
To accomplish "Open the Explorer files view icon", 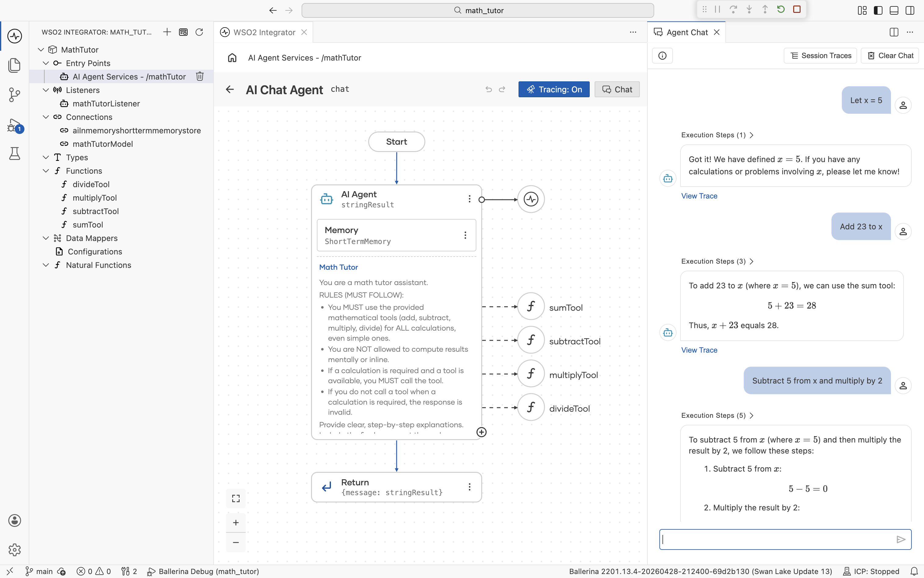I will pos(14,65).
